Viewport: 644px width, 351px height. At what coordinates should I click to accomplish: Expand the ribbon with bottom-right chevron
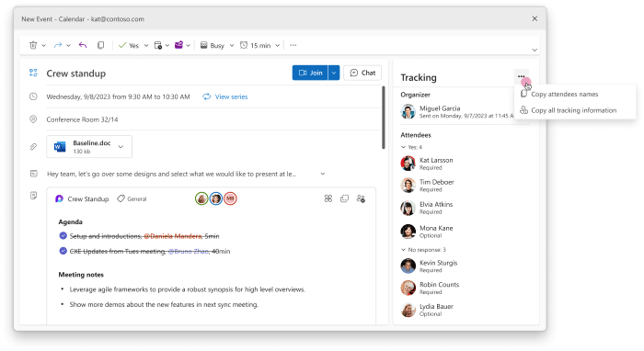point(535,50)
